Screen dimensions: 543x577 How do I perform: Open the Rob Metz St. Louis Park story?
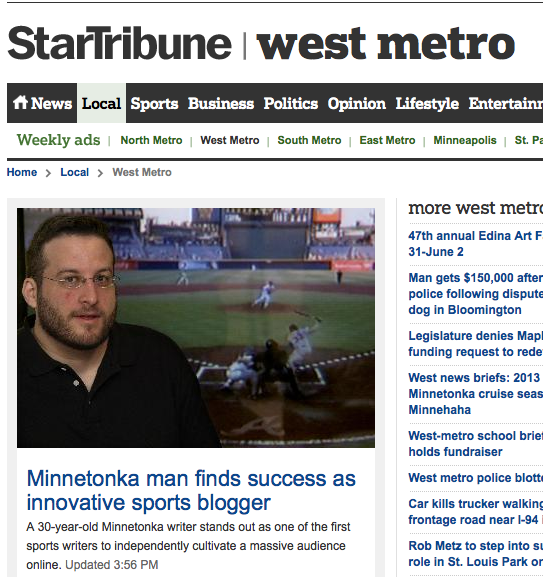(x=476, y=553)
